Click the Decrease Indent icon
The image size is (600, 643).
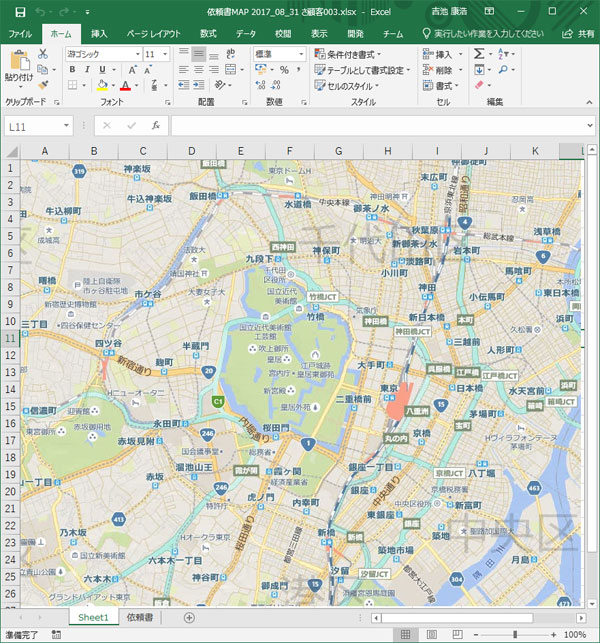point(184,85)
